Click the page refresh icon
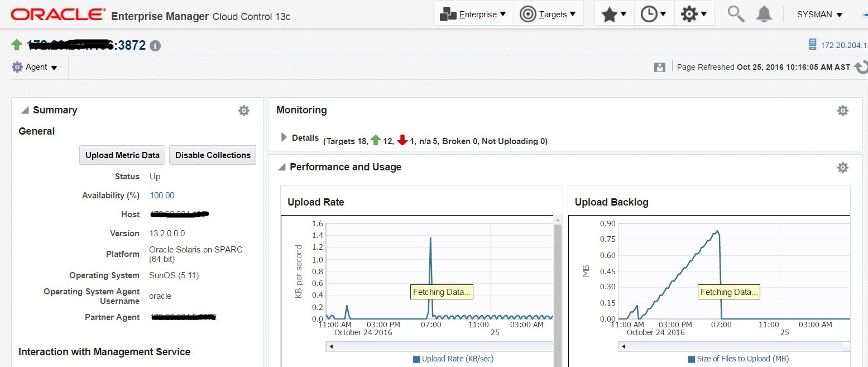This screenshot has height=367, width=868. [x=861, y=67]
